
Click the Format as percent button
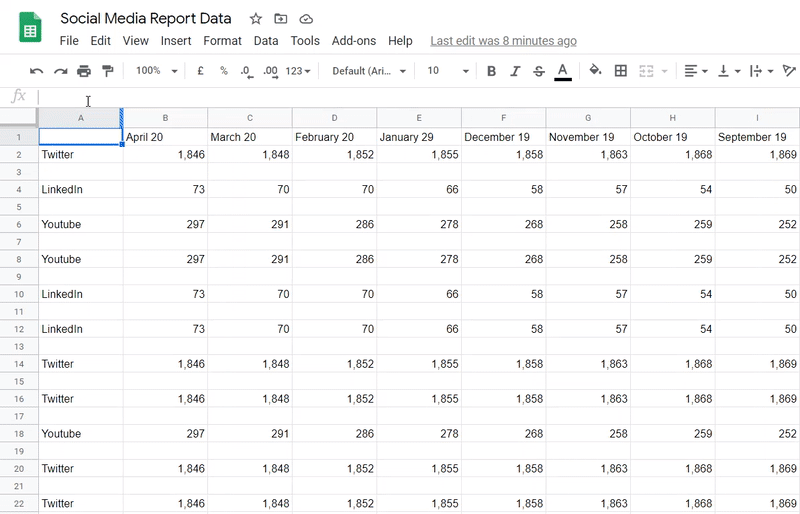223,71
